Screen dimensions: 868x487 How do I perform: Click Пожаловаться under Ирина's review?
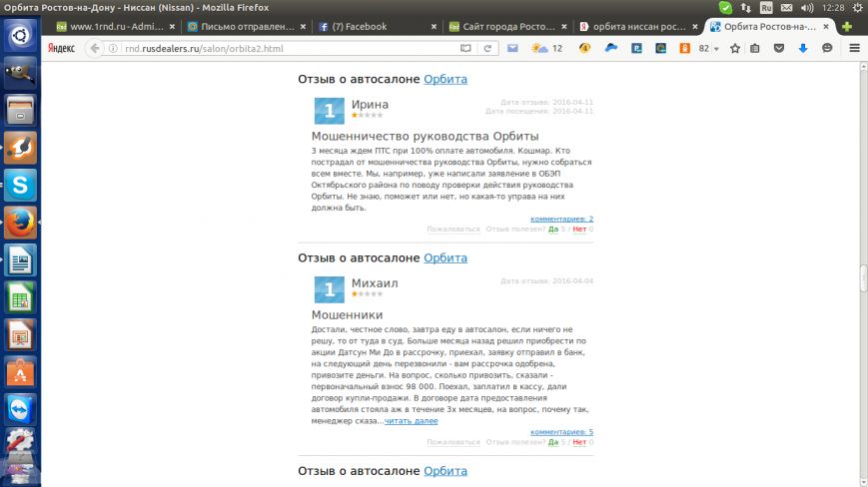tap(453, 229)
